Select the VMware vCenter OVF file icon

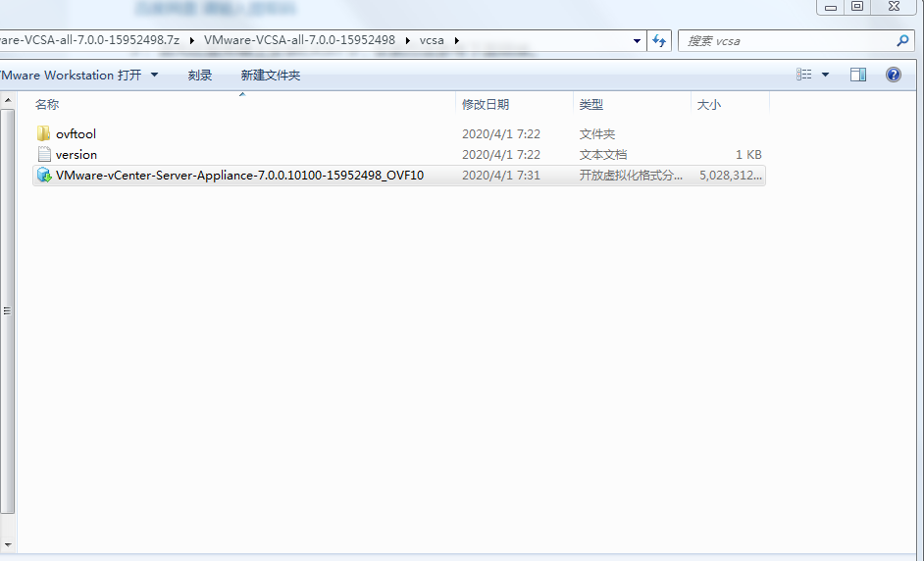point(44,175)
